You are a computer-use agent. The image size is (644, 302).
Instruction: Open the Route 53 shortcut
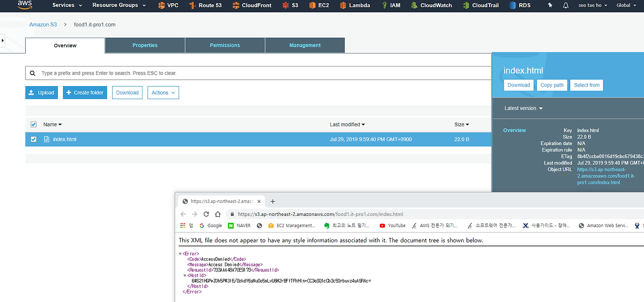click(205, 6)
